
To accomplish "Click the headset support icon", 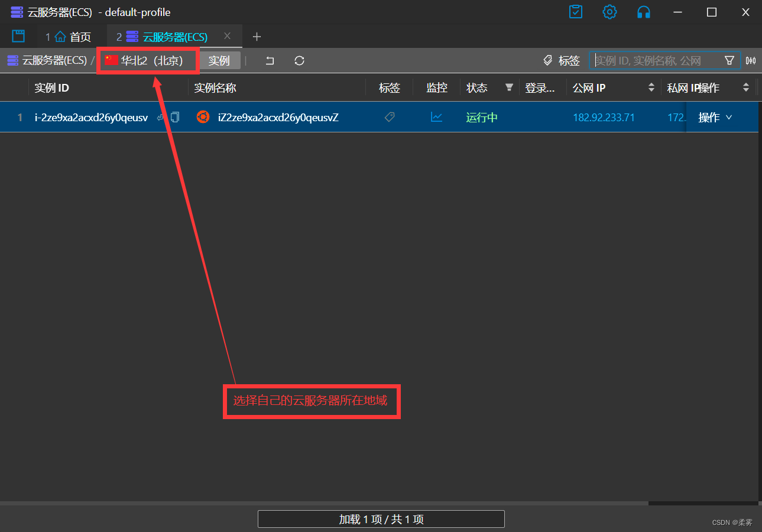I will pyautogui.click(x=644, y=12).
